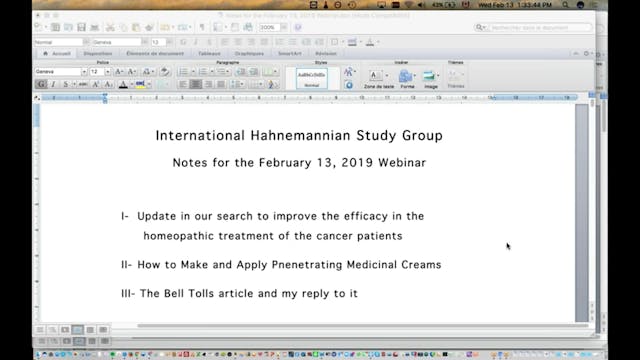Image resolution: width=640 pixels, height=360 pixels.
Task: Open new from template icon
Action: pos(56,27)
